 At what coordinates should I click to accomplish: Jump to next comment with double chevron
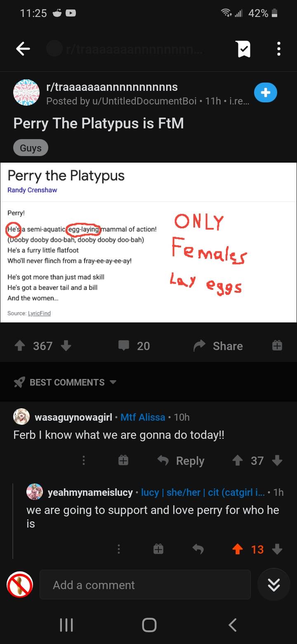point(274,585)
